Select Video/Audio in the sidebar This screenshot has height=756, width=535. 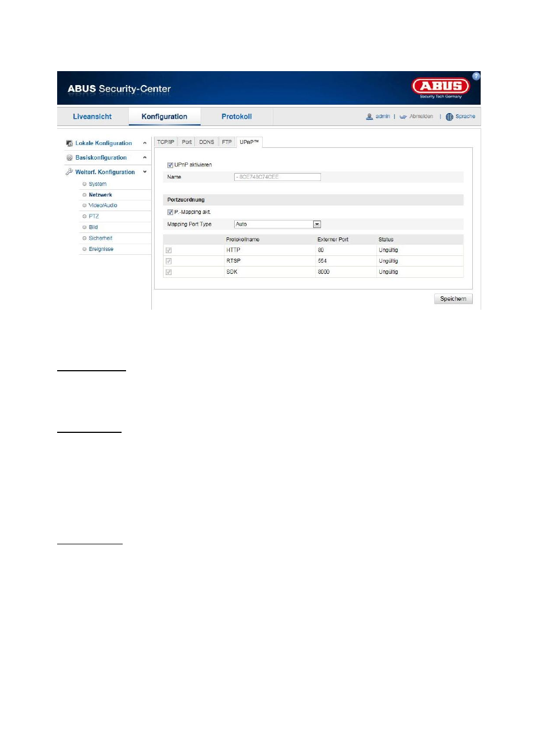tap(103, 206)
